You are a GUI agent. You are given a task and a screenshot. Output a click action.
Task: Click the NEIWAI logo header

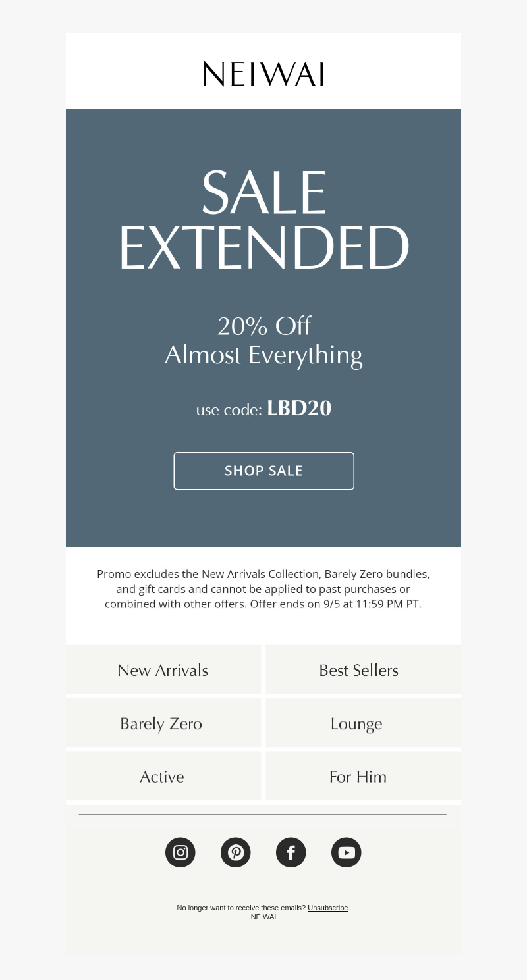click(263, 74)
